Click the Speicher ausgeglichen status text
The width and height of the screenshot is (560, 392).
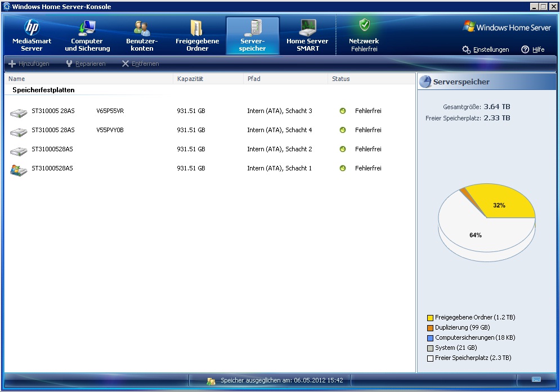(x=282, y=380)
